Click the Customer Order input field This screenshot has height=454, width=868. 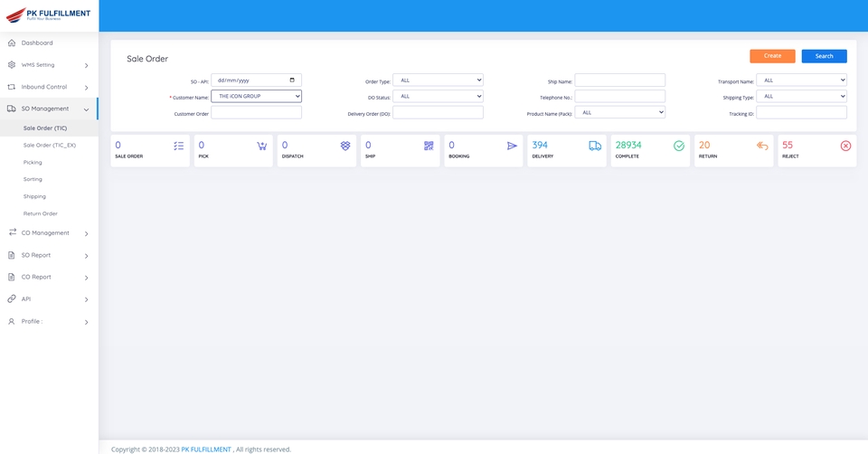pos(256,112)
